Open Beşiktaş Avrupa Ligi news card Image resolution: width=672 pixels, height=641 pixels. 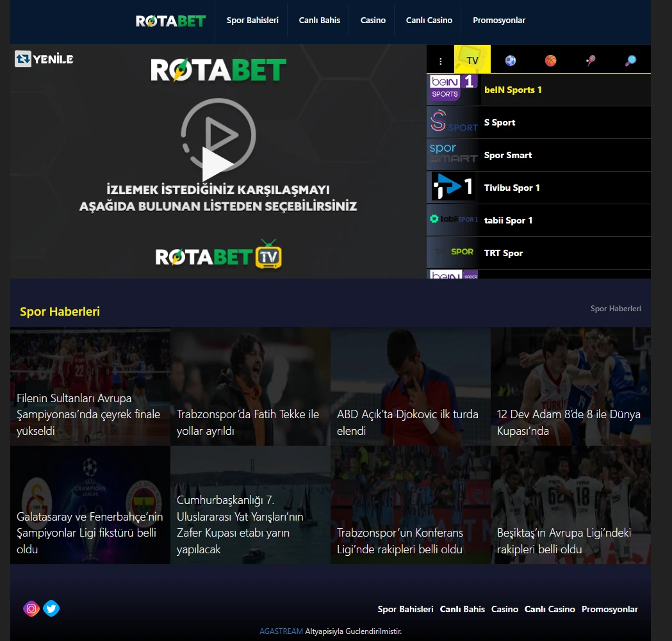(x=570, y=505)
